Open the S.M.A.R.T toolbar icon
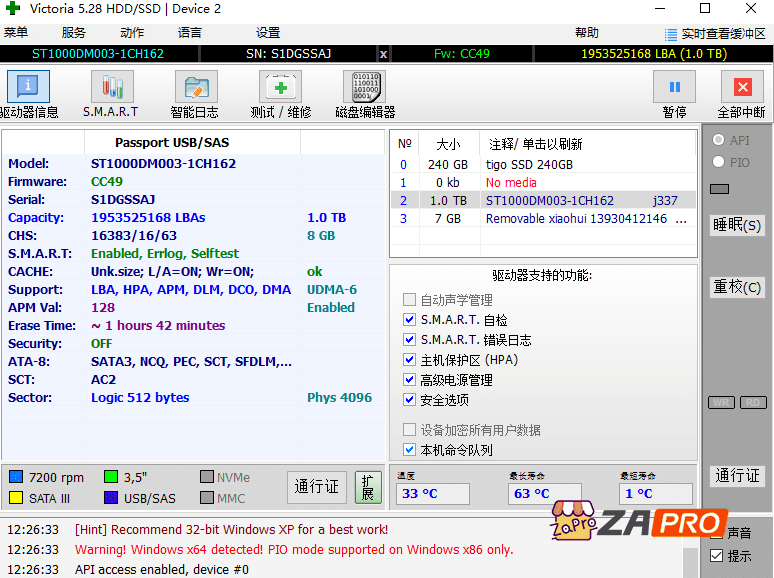The height and width of the screenshot is (578, 774). coord(110,88)
